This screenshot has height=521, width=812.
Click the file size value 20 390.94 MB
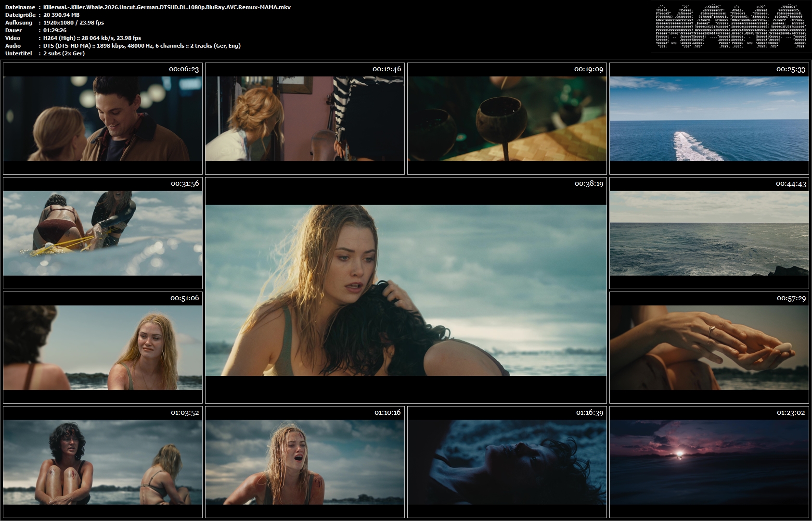click(62, 15)
